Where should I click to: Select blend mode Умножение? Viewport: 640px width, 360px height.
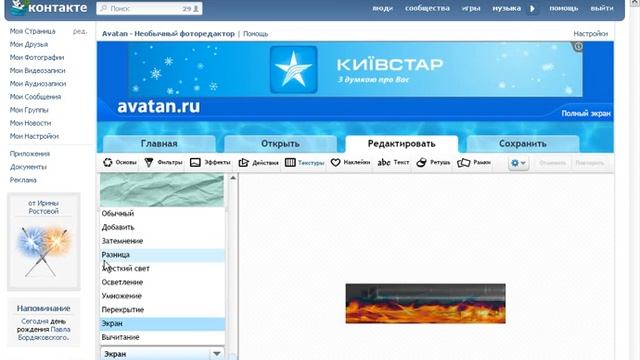coord(162,296)
